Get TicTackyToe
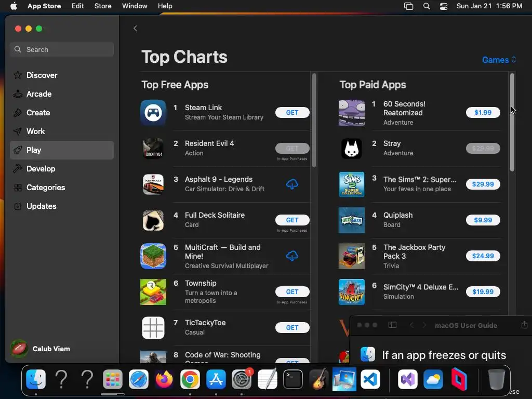532x399 pixels. coord(292,328)
